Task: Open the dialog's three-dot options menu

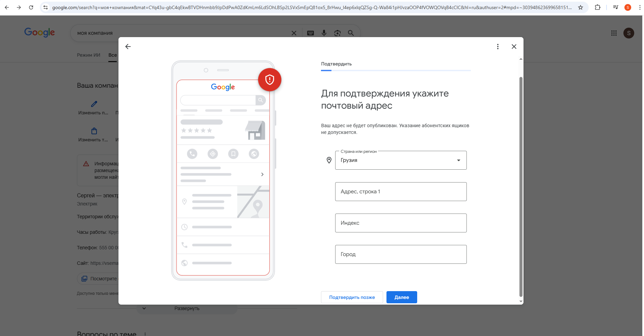Action: click(498, 47)
